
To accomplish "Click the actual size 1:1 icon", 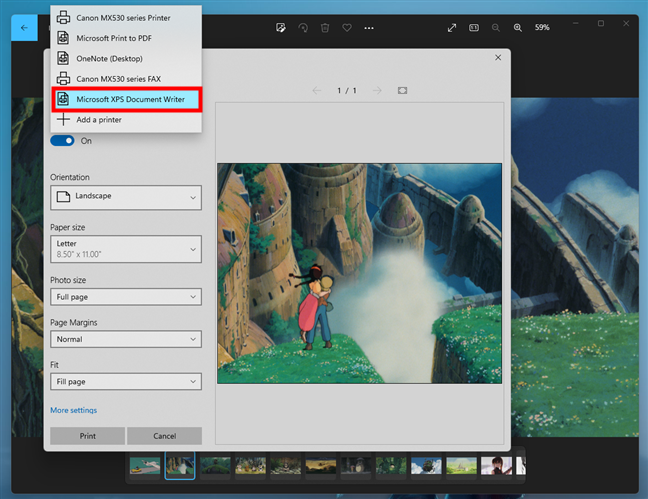I will point(474,28).
